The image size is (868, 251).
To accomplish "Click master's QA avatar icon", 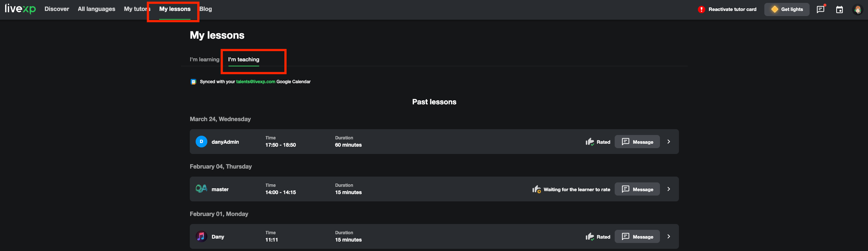I will [x=201, y=189].
